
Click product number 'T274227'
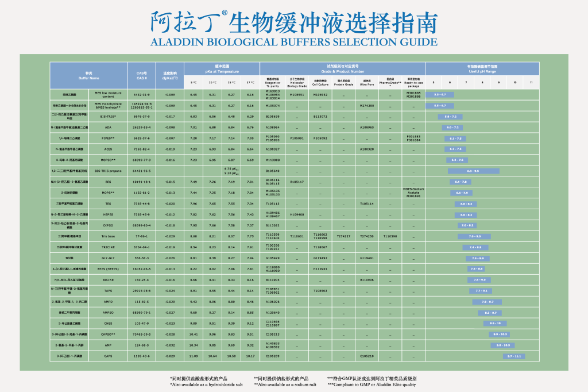point(343,236)
